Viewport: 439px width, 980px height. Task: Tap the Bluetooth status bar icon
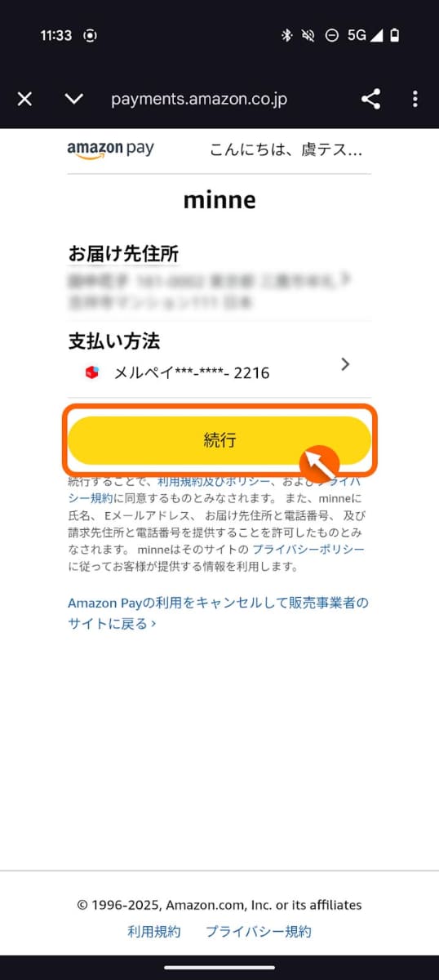(x=286, y=36)
